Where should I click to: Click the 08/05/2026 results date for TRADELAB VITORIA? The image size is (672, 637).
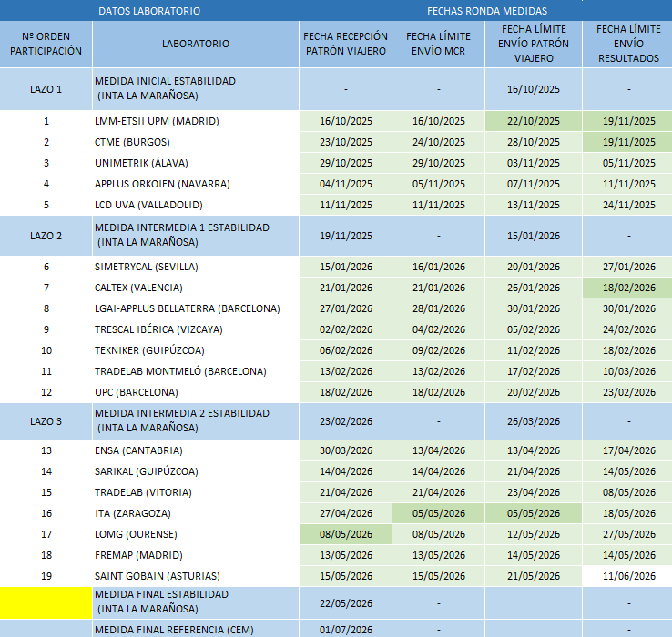(x=628, y=492)
